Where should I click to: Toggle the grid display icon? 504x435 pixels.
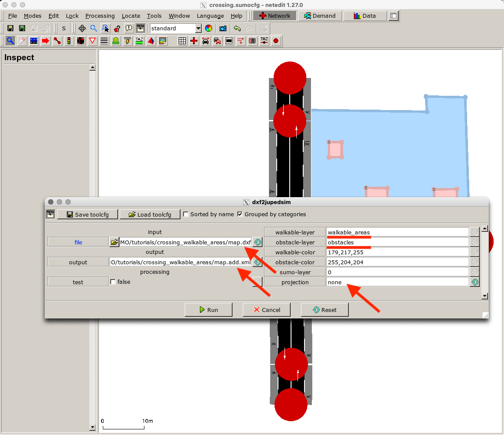[x=182, y=41]
